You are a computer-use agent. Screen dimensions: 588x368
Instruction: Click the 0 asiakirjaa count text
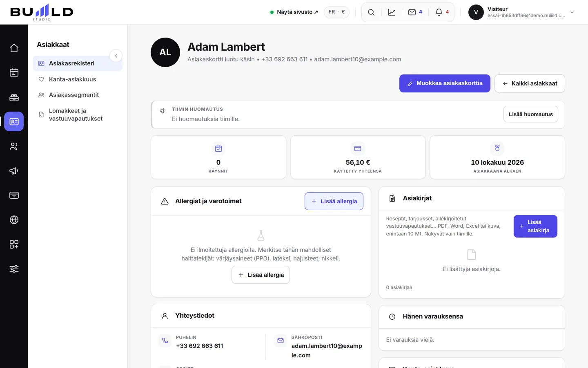click(x=399, y=287)
